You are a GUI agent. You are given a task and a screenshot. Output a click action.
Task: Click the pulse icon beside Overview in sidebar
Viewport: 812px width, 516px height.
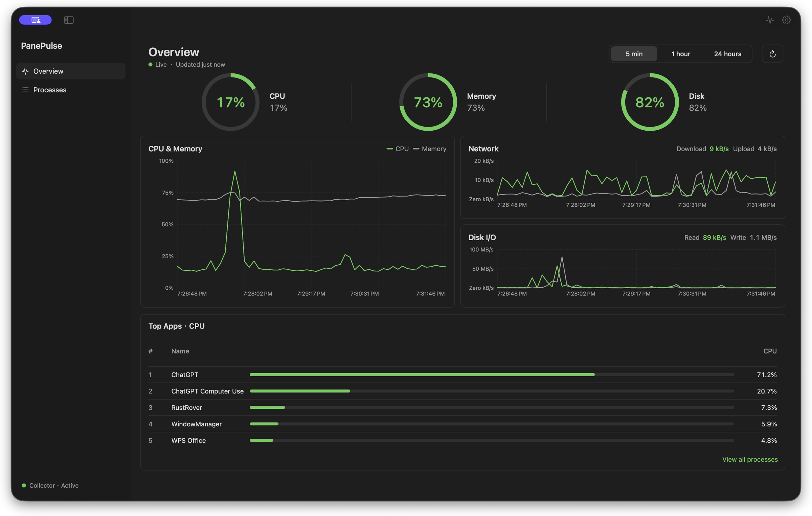25,71
